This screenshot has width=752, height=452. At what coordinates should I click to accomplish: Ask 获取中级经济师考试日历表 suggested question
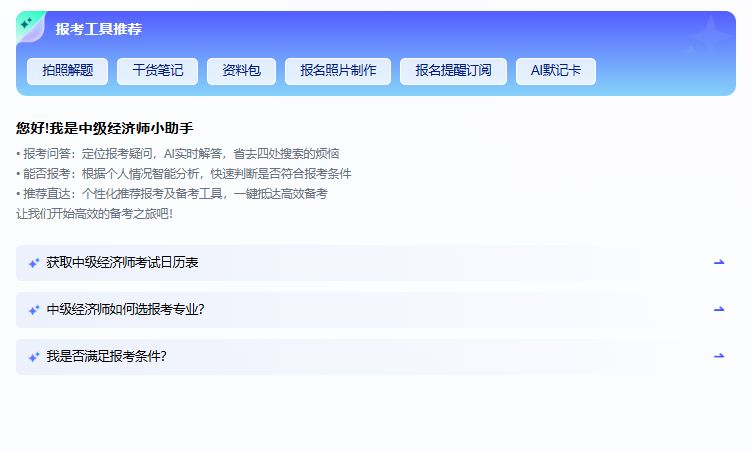376,263
